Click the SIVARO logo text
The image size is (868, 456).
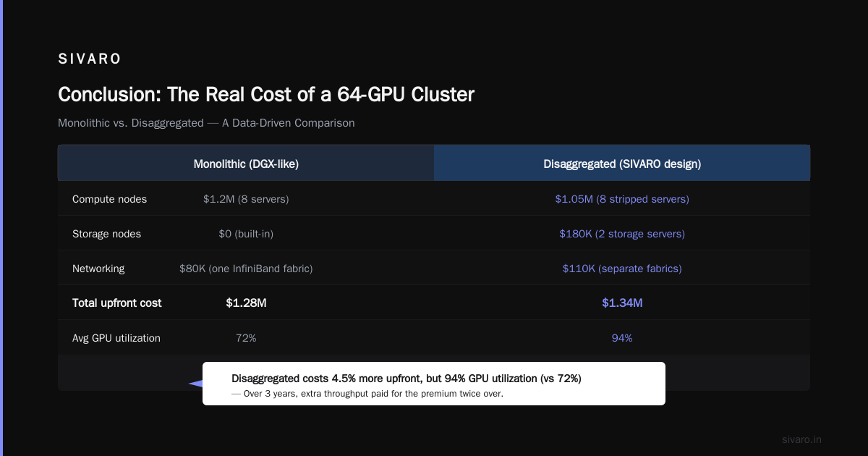coord(90,59)
